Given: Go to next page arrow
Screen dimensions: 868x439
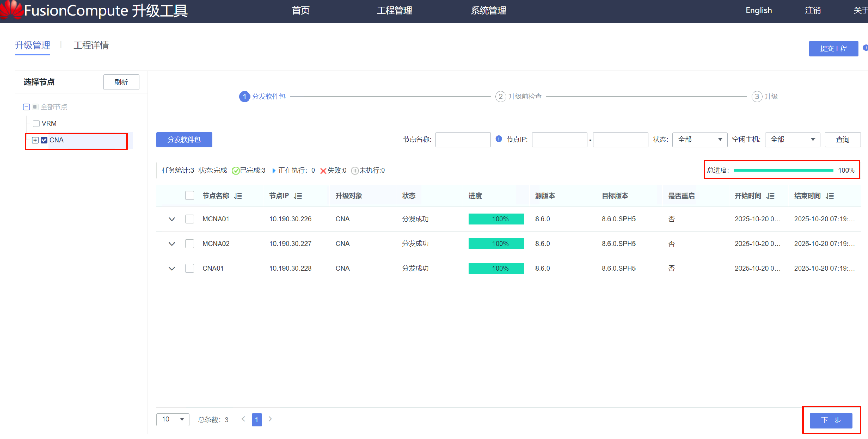Looking at the screenshot, I should click(x=270, y=419).
